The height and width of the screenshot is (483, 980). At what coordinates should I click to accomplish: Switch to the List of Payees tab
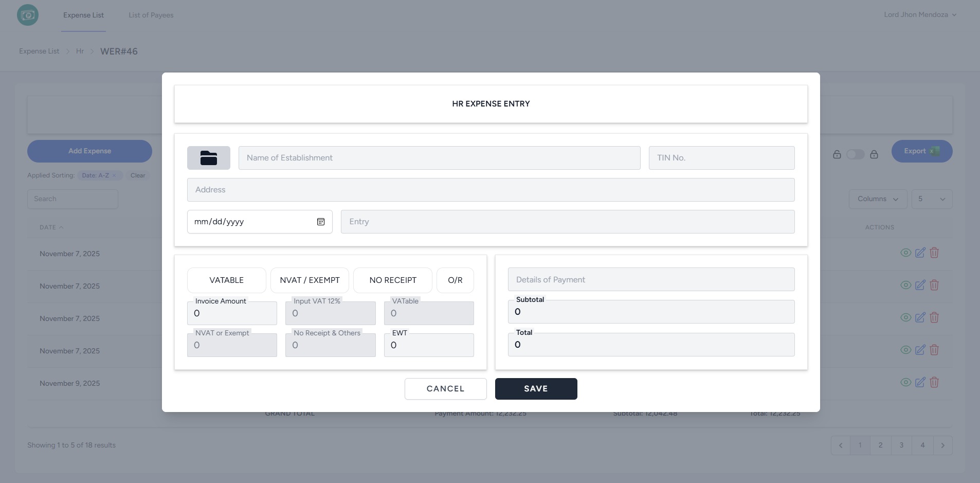tap(151, 15)
